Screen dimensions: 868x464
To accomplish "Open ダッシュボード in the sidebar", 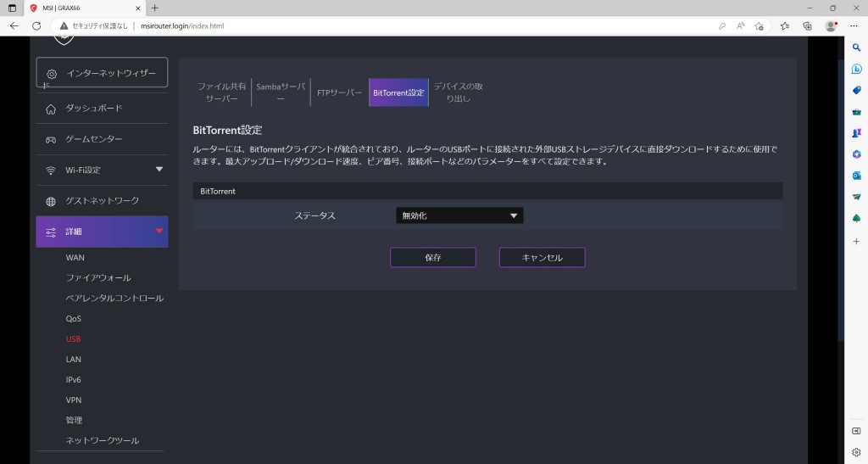I will point(102,109).
